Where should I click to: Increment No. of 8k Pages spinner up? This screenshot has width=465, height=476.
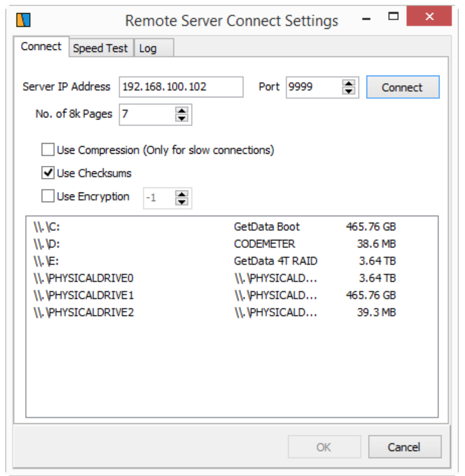[182, 111]
